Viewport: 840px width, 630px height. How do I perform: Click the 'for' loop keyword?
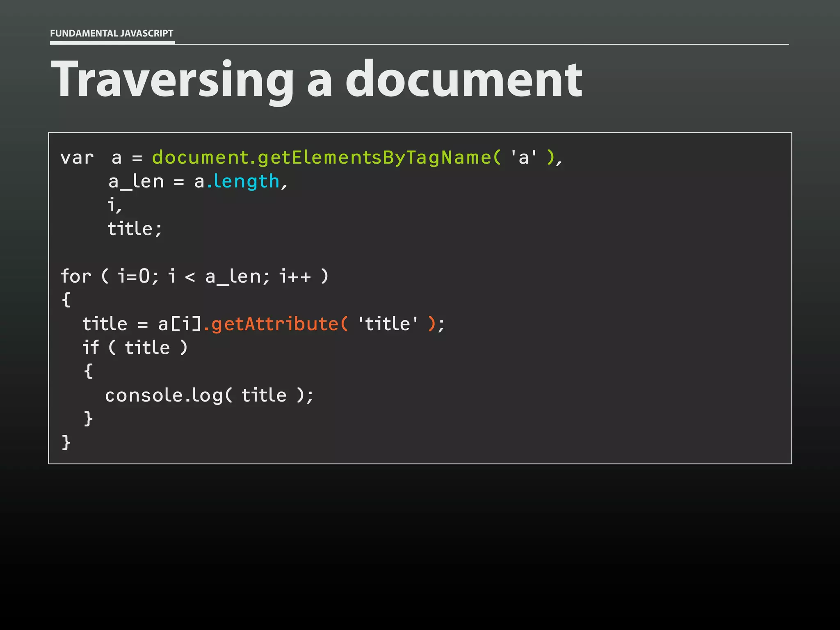point(75,276)
